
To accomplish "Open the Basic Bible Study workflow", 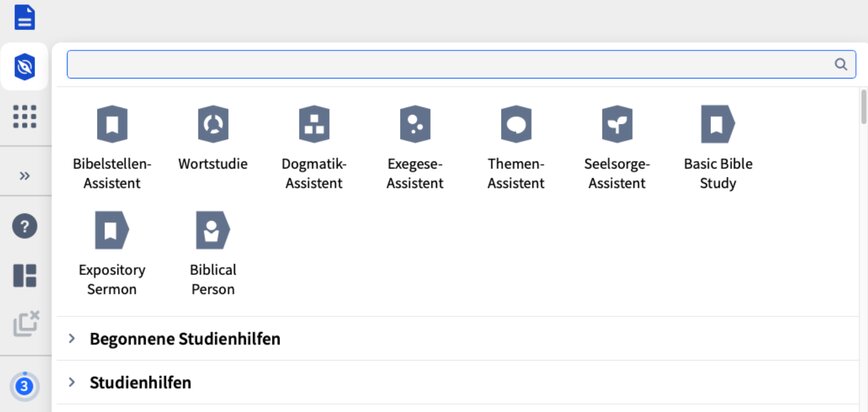I will (717, 125).
